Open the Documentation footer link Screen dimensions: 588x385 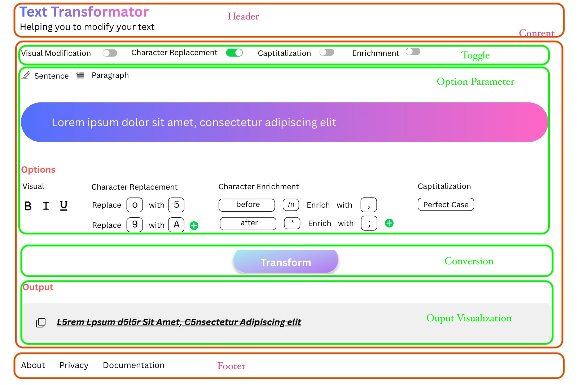[133, 365]
